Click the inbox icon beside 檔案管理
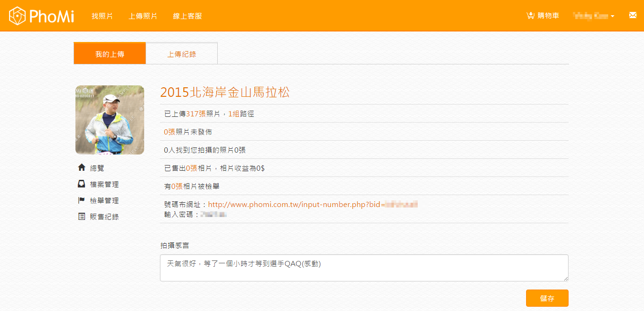Viewport: 644px width, 311px height. point(82,184)
